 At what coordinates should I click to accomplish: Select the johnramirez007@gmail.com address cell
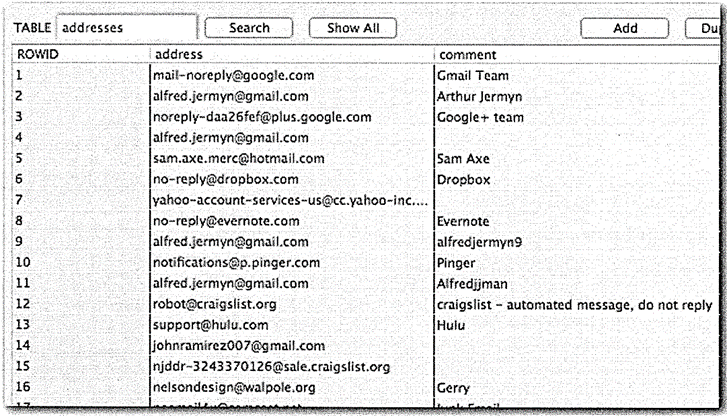[x=292, y=346]
